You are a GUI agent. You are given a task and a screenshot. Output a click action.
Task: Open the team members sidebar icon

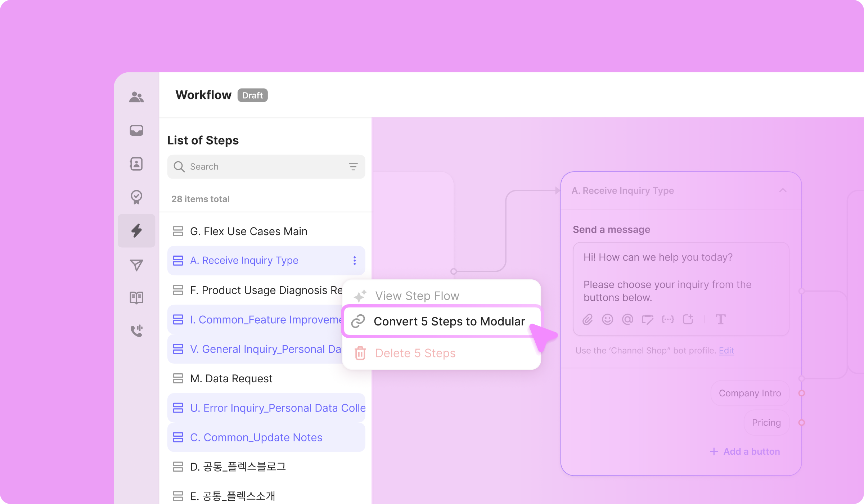136,97
